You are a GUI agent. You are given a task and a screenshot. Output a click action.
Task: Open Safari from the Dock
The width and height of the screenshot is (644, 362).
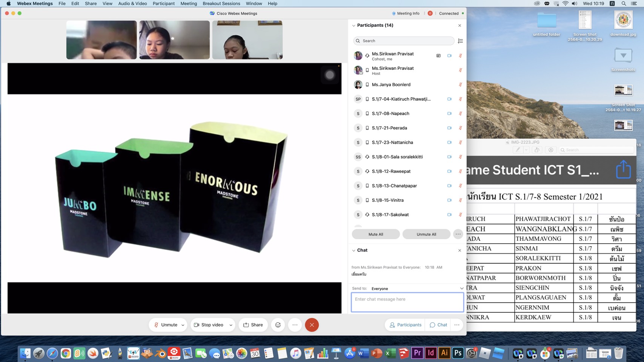pyautogui.click(x=52, y=353)
